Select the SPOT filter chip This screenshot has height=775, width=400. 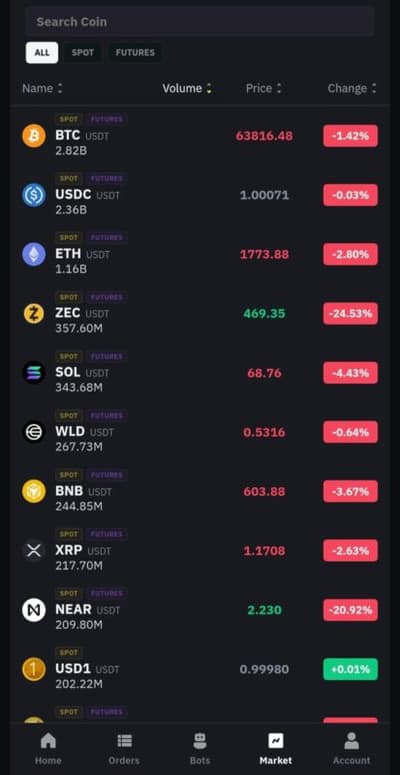coord(83,53)
